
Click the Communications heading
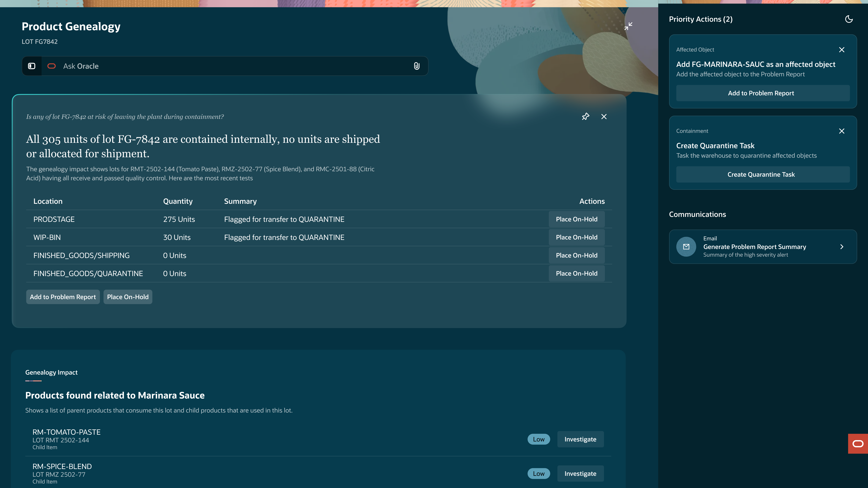pyautogui.click(x=698, y=214)
